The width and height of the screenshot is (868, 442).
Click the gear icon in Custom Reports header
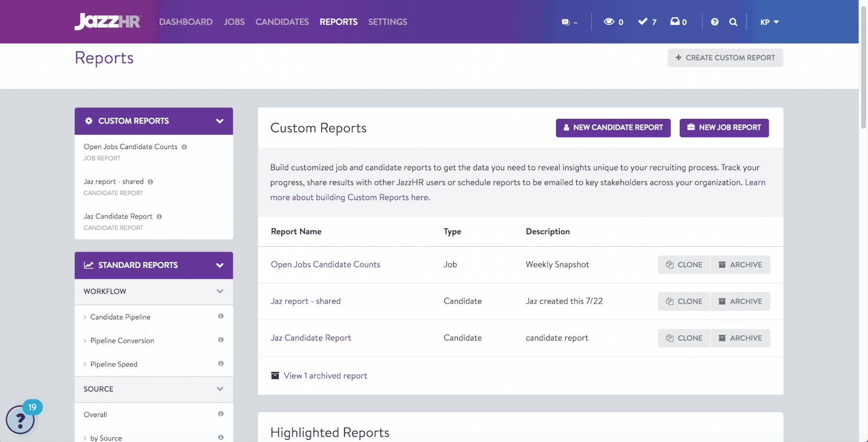click(x=89, y=121)
